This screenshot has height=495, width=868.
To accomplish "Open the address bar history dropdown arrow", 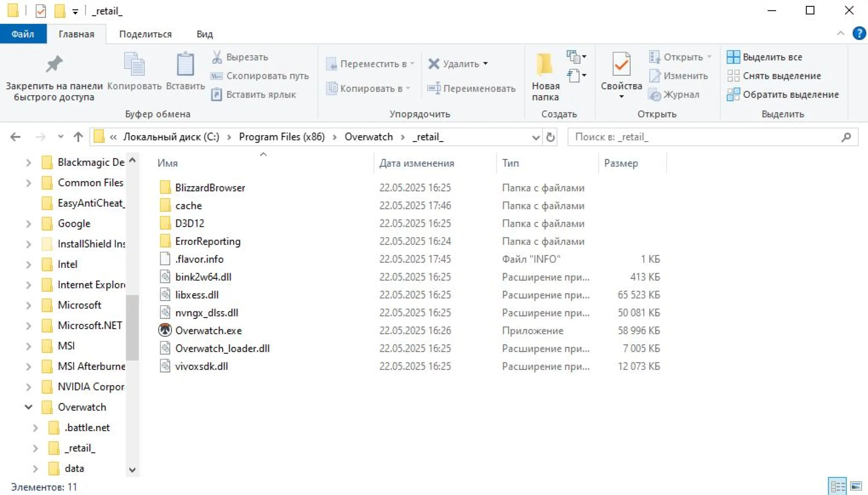I will [x=535, y=137].
